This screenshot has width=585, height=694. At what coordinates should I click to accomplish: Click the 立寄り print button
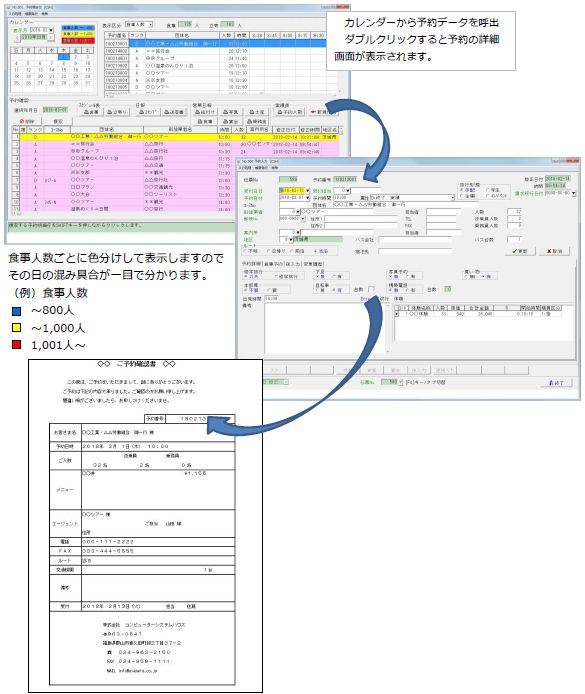tap(117, 112)
